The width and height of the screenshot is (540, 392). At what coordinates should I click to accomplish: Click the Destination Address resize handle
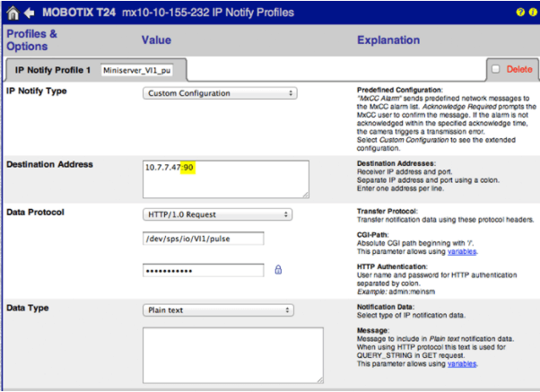[305, 194]
